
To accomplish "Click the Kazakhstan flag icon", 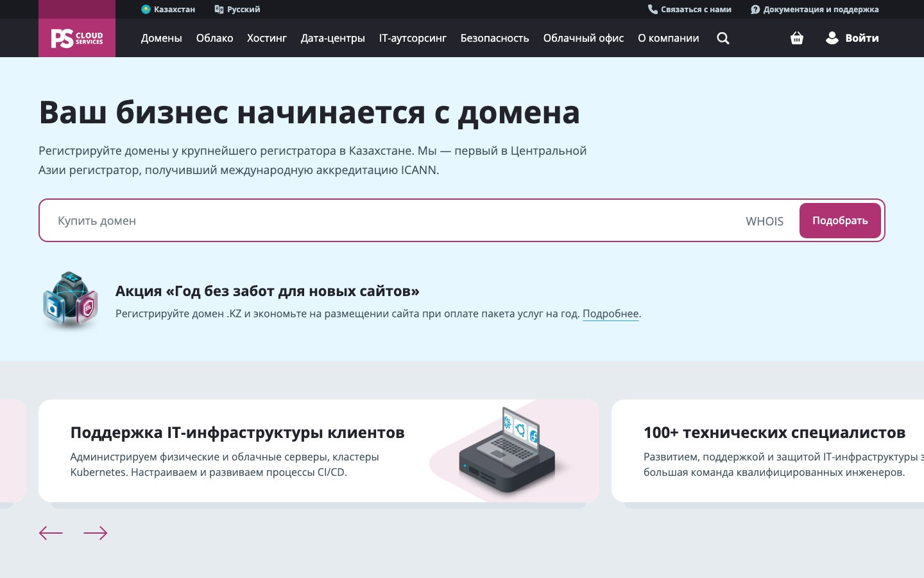I will pyautogui.click(x=146, y=9).
